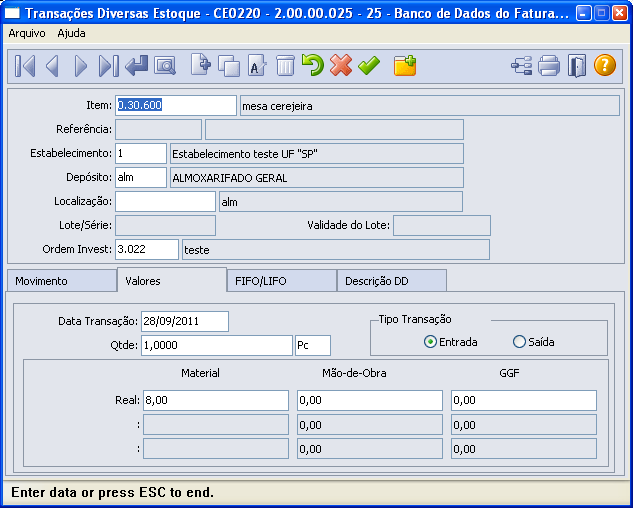Modify record edit-page icon
This screenshot has height=508, width=633.
(x=257, y=65)
